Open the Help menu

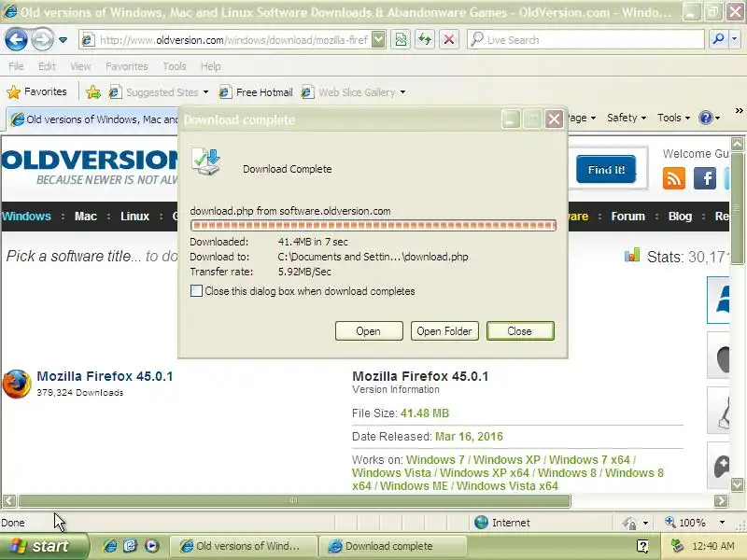coord(211,66)
